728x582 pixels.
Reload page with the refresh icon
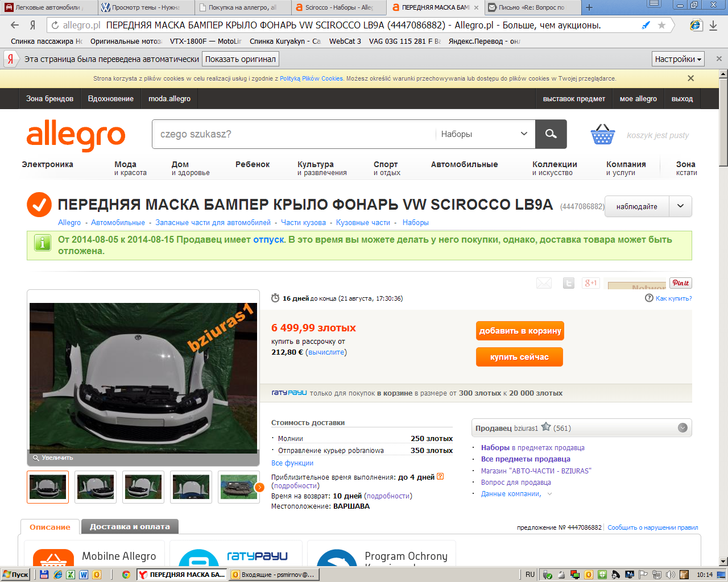(55, 25)
